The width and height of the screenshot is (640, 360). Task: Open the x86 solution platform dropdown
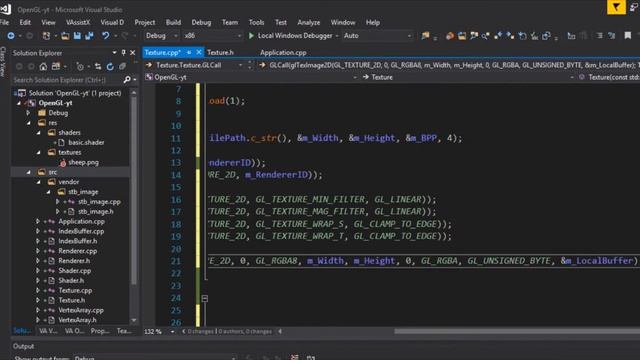(213, 36)
